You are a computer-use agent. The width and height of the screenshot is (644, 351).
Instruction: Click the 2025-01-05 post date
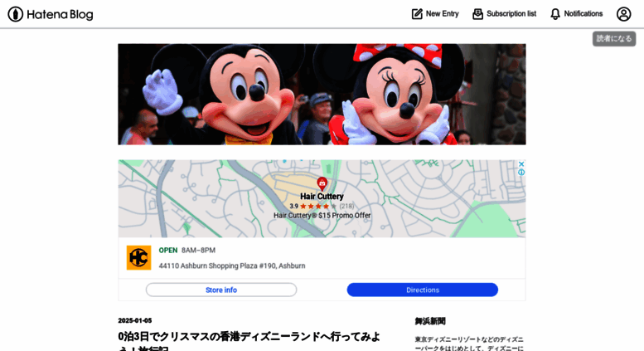135,320
